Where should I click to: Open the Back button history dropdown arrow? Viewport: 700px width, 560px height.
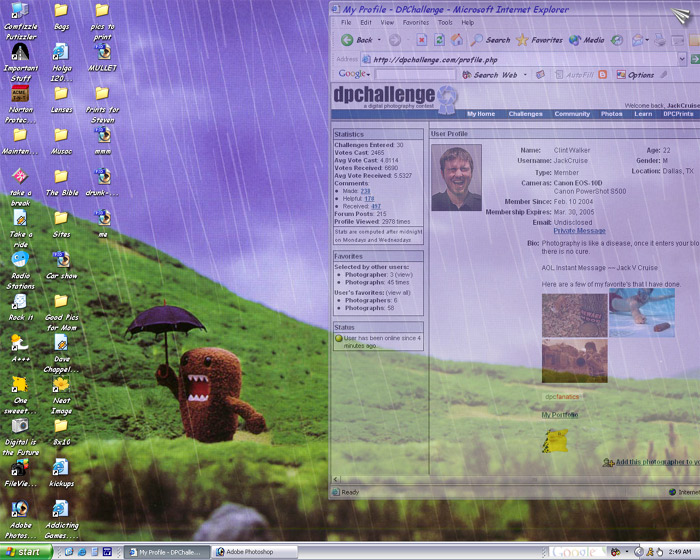[x=379, y=40]
